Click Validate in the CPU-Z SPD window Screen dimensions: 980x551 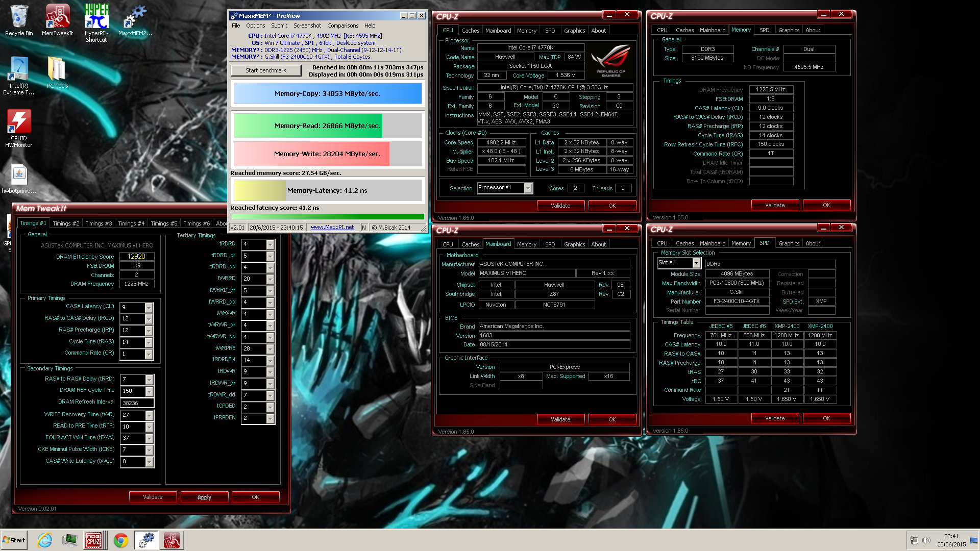pos(775,418)
